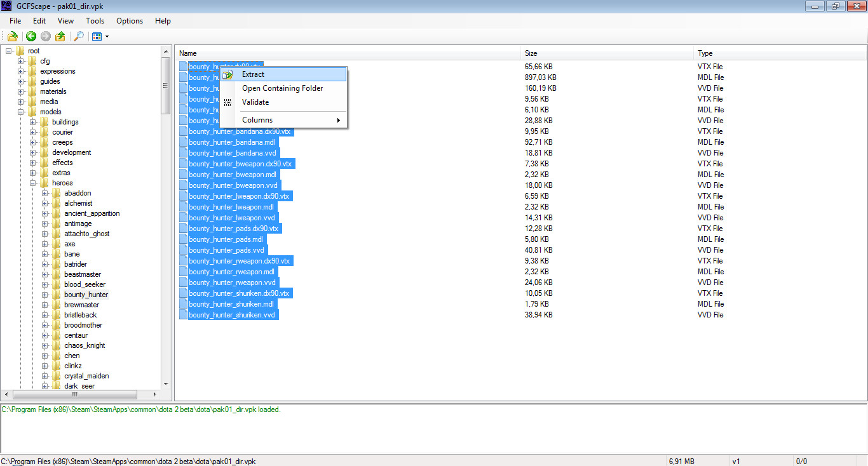
Task: Expand the cfg folder node
Action: click(21, 61)
